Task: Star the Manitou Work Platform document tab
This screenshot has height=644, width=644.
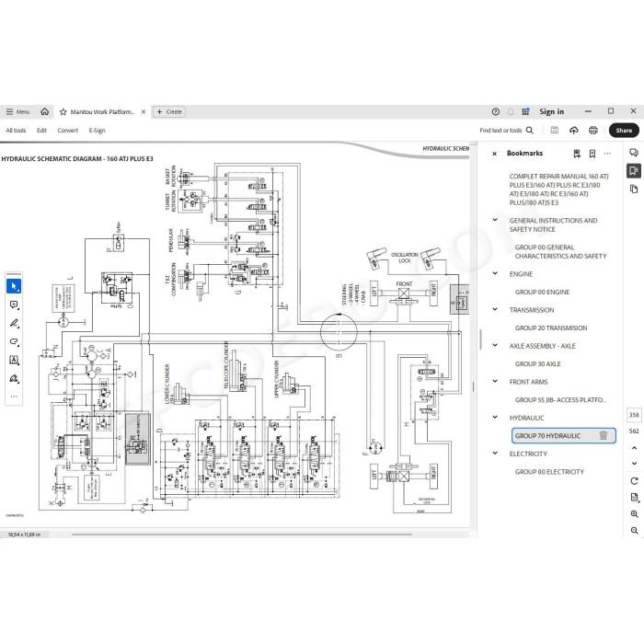Action: tap(63, 111)
